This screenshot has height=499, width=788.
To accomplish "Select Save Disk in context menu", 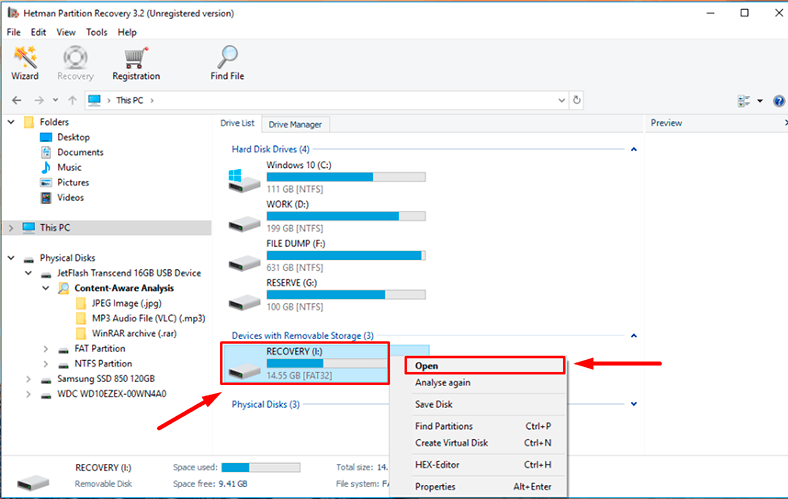I will pos(434,404).
